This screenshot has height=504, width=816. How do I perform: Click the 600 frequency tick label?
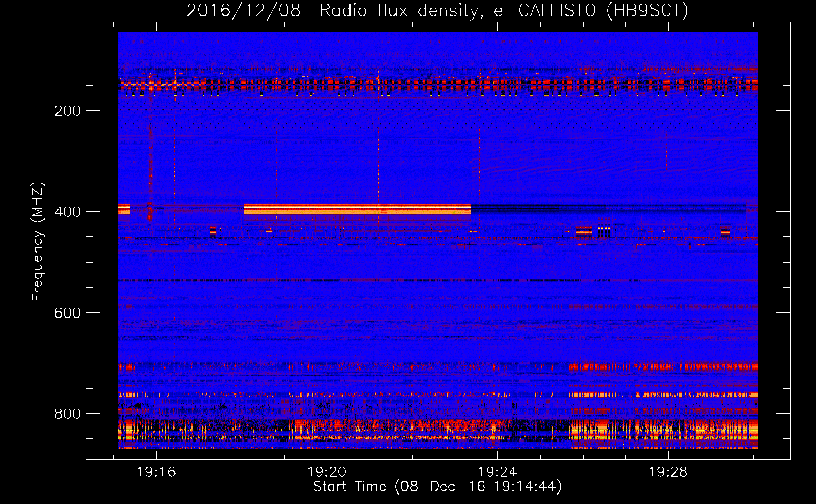68,313
